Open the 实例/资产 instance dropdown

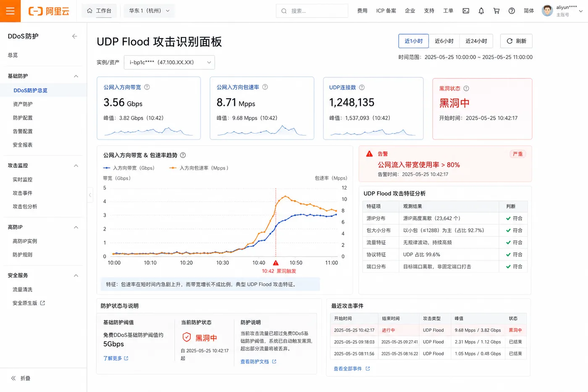point(169,62)
